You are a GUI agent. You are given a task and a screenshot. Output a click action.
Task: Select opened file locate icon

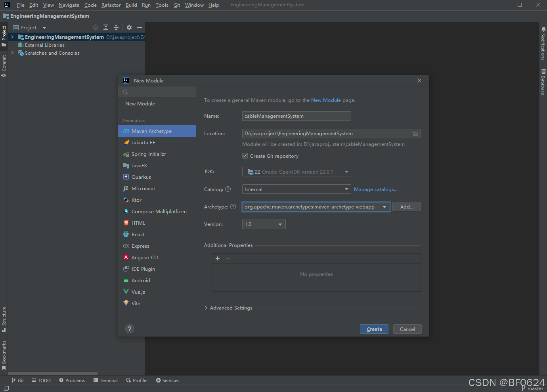(x=96, y=27)
